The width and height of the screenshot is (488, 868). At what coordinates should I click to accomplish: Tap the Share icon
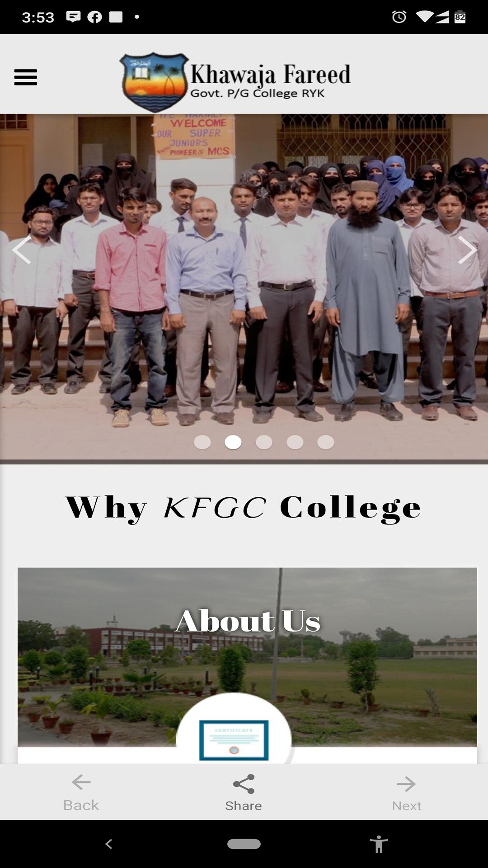(244, 784)
